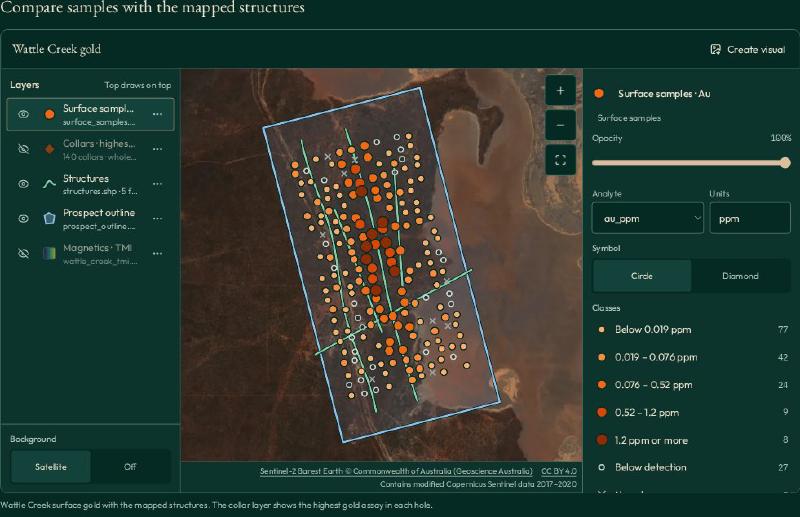Screen dimensions: 800x517
Task: Turn the background Off
Action: coord(130,466)
